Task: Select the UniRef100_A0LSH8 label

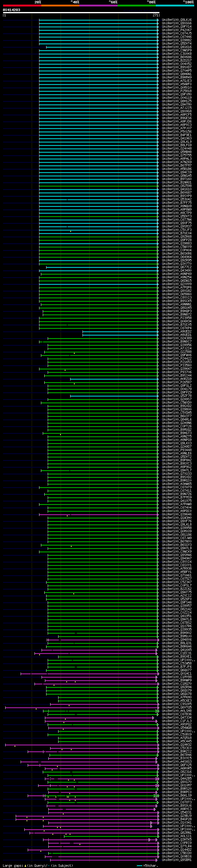Action: [x=177, y=711]
